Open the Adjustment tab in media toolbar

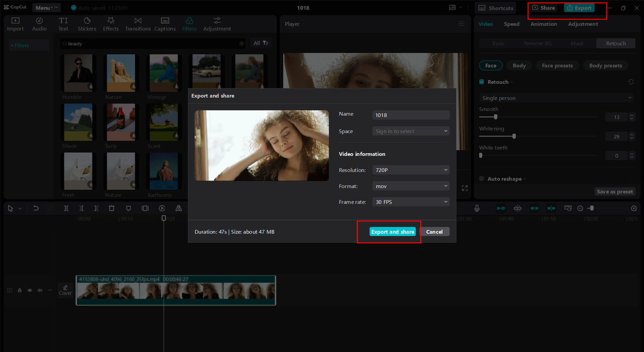[217, 24]
